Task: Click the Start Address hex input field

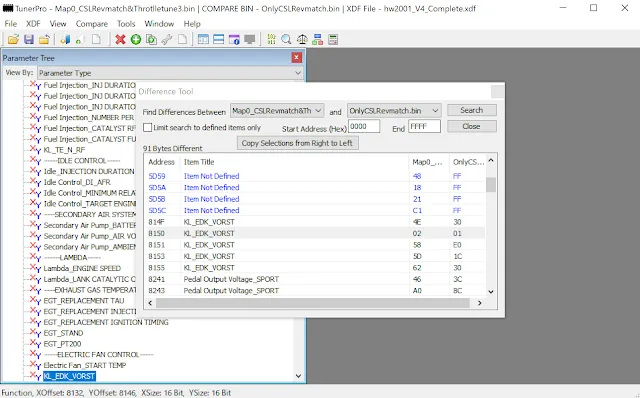Action: [x=364, y=127]
